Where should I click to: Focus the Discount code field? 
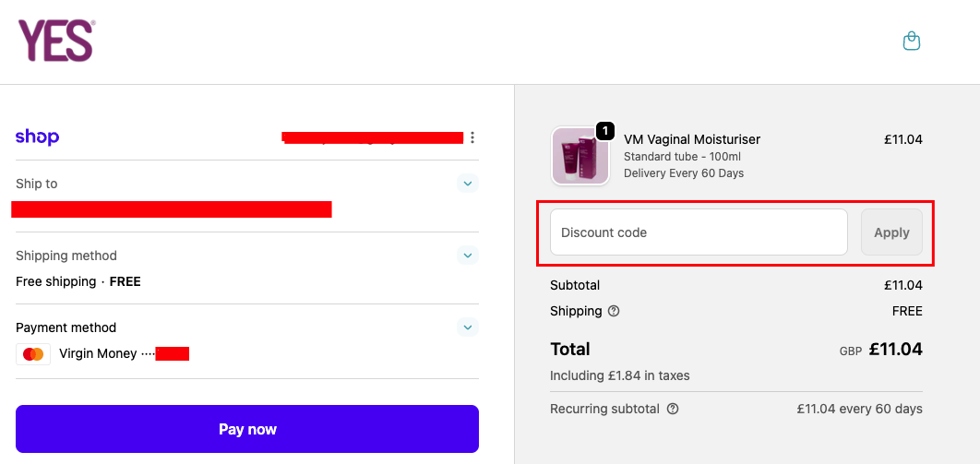[699, 232]
